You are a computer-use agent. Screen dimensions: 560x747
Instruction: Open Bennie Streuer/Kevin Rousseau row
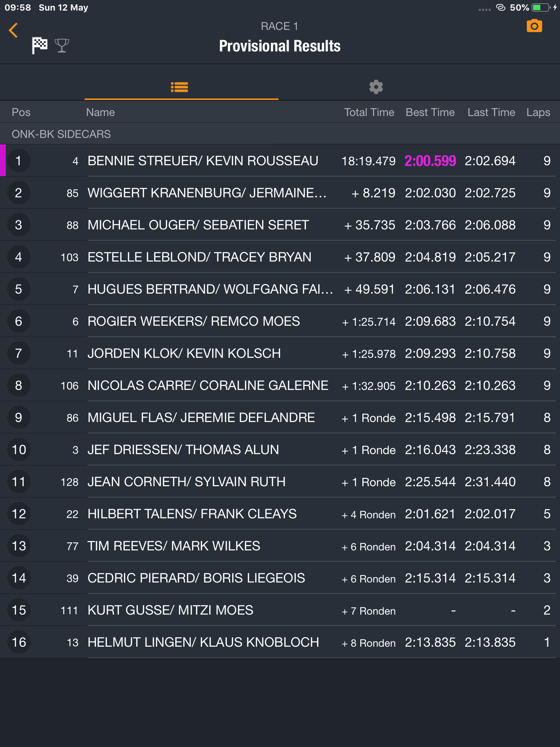[x=280, y=160]
